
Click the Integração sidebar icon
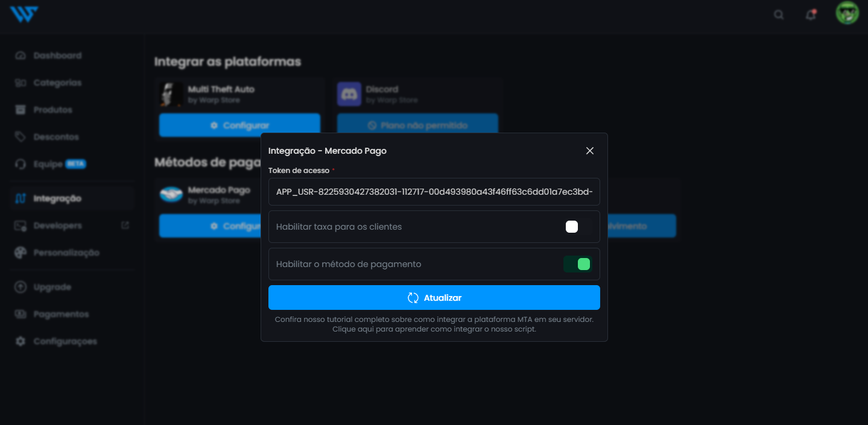21,198
